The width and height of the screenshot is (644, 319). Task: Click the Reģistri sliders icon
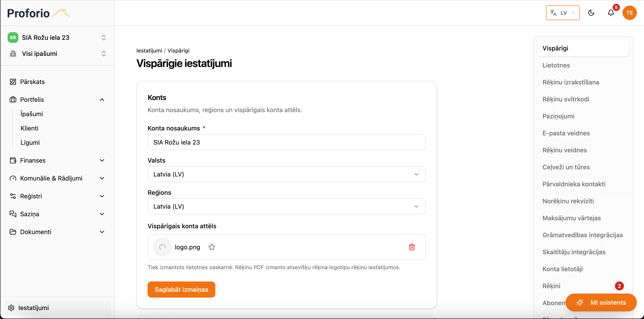[x=13, y=196]
